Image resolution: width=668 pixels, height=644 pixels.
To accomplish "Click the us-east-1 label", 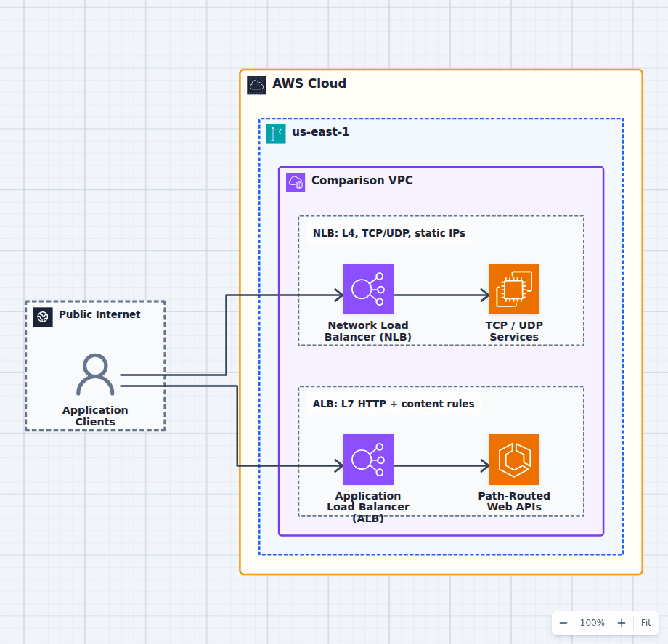I will pos(320,131).
